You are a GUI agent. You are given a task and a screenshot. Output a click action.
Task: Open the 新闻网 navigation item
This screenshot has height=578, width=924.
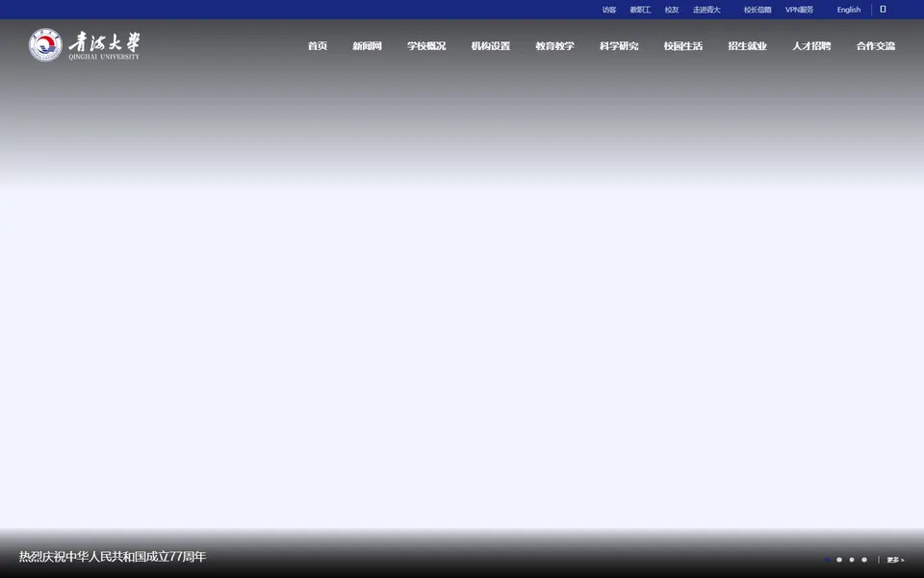point(367,46)
